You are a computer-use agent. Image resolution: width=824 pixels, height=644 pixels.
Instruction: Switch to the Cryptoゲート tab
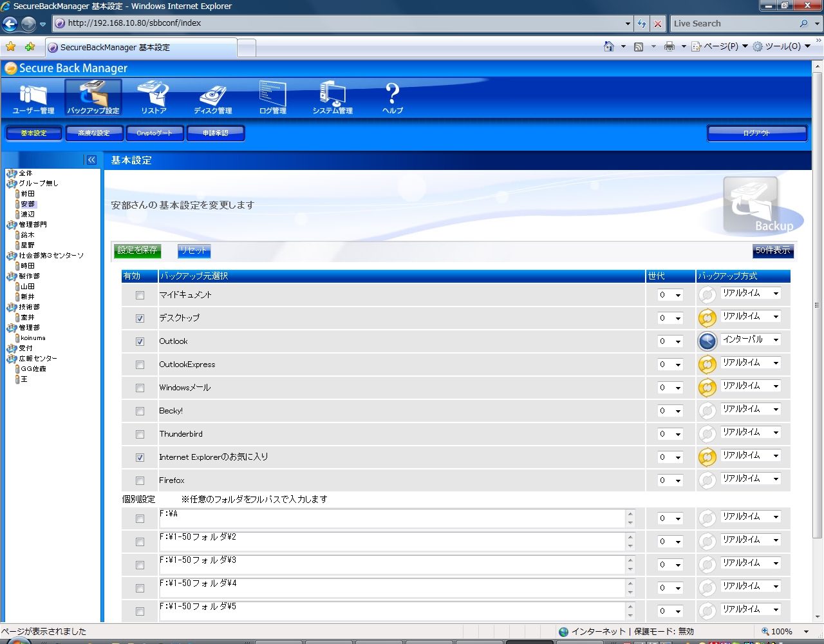(154, 133)
